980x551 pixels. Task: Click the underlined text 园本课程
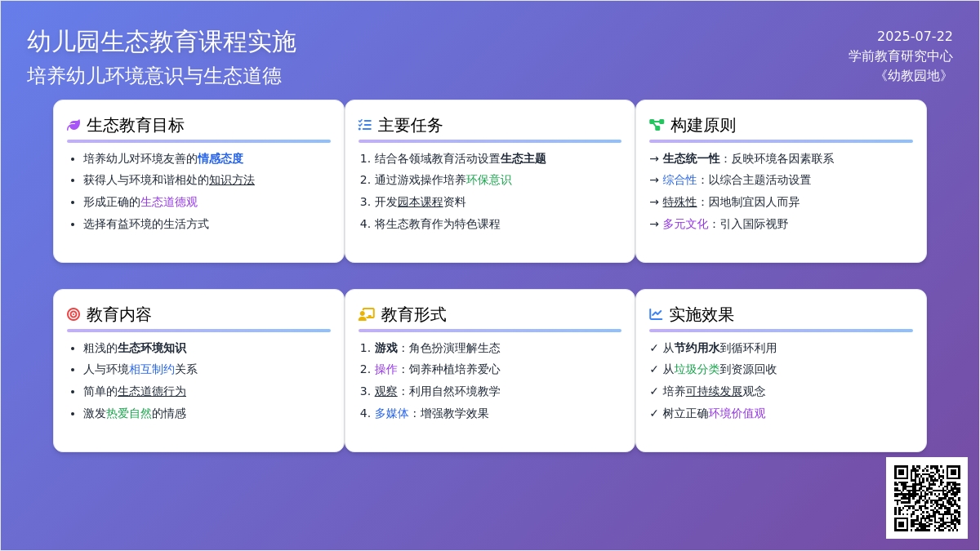[421, 202]
